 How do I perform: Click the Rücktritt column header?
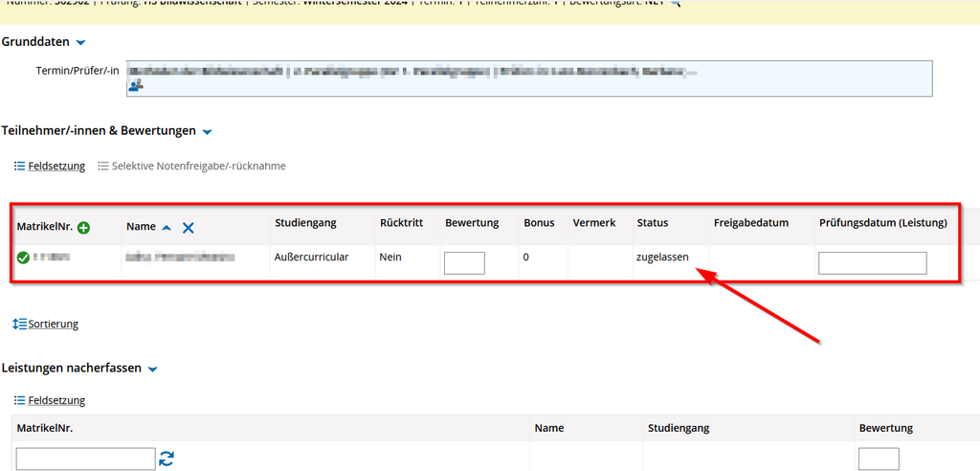click(x=402, y=223)
